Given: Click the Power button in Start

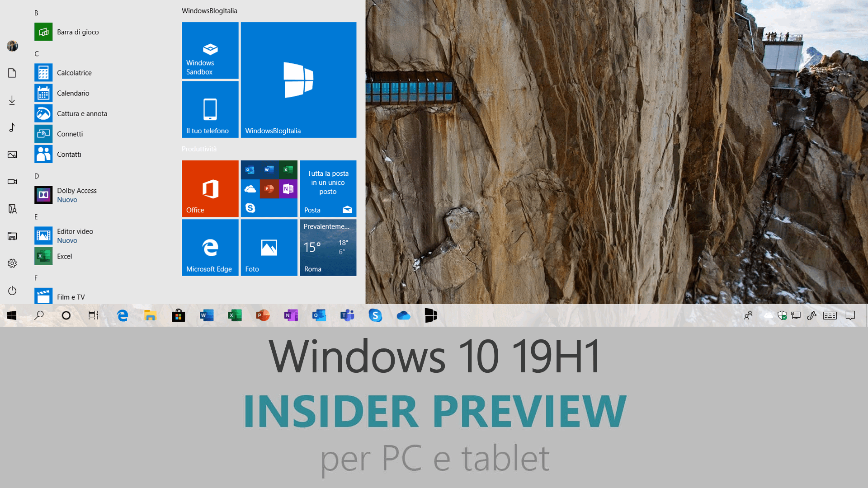Looking at the screenshot, I should [x=12, y=291].
